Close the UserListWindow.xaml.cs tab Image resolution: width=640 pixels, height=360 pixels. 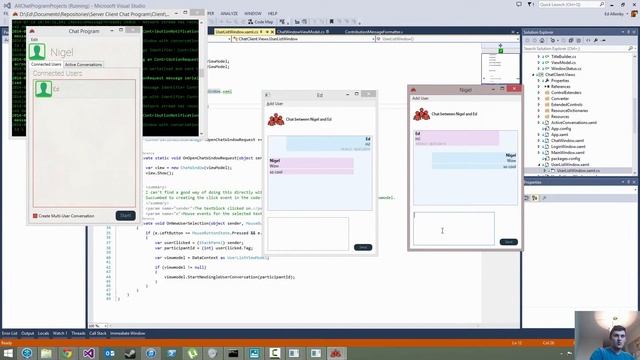pyautogui.click(x=272, y=32)
